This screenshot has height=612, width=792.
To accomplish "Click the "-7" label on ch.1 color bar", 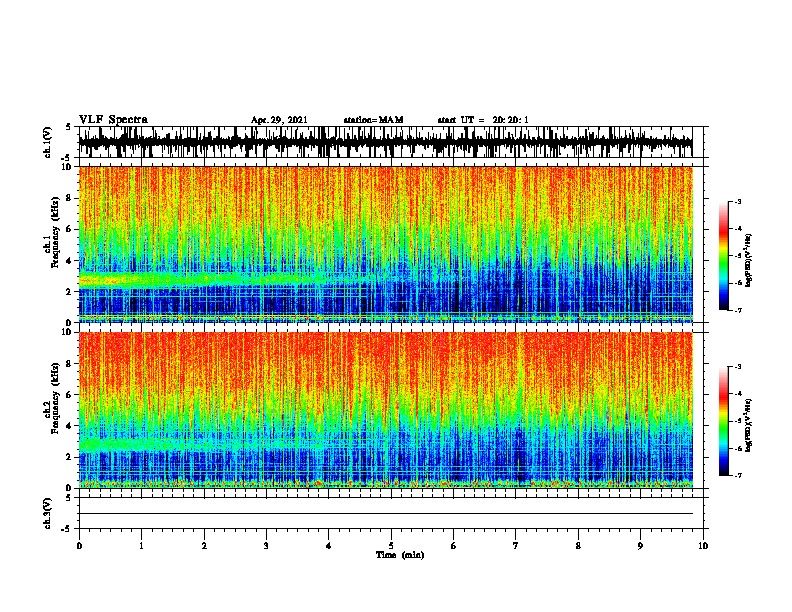I will point(738,310).
